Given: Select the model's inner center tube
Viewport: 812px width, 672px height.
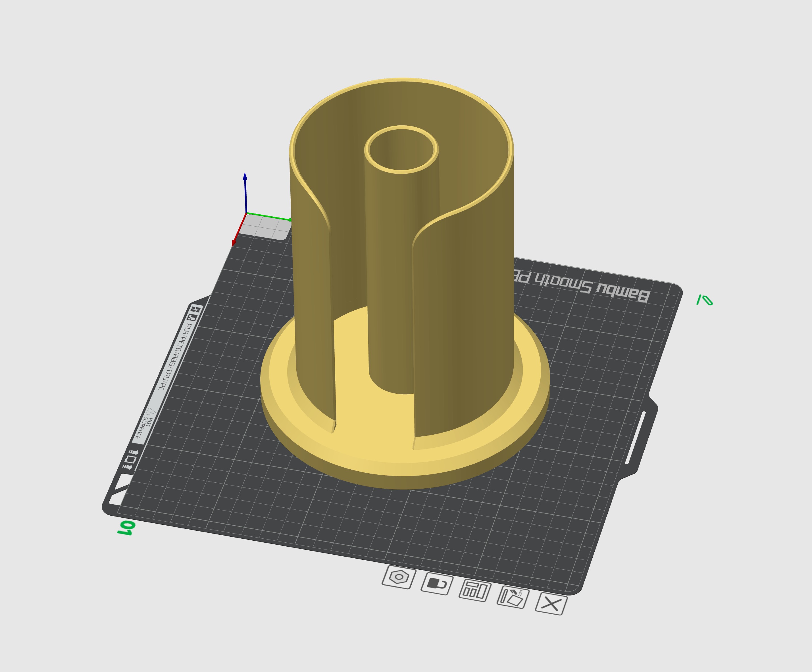Looking at the screenshot, I should (391, 290).
